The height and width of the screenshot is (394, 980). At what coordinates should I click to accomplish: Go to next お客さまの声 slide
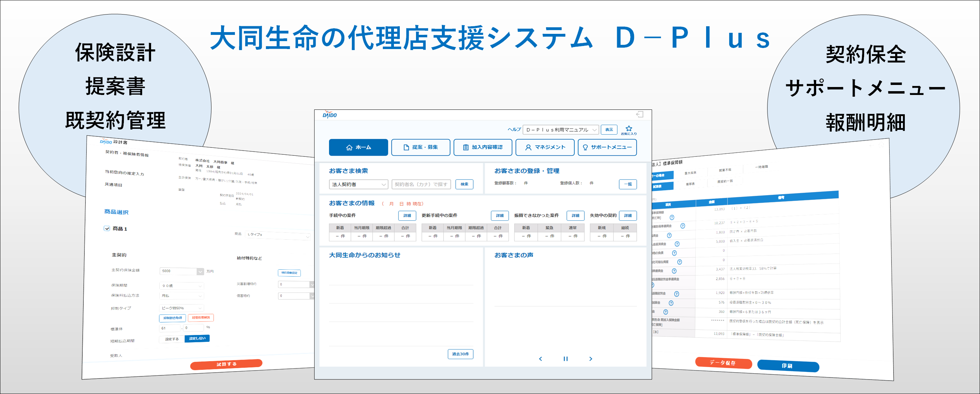coord(591,358)
